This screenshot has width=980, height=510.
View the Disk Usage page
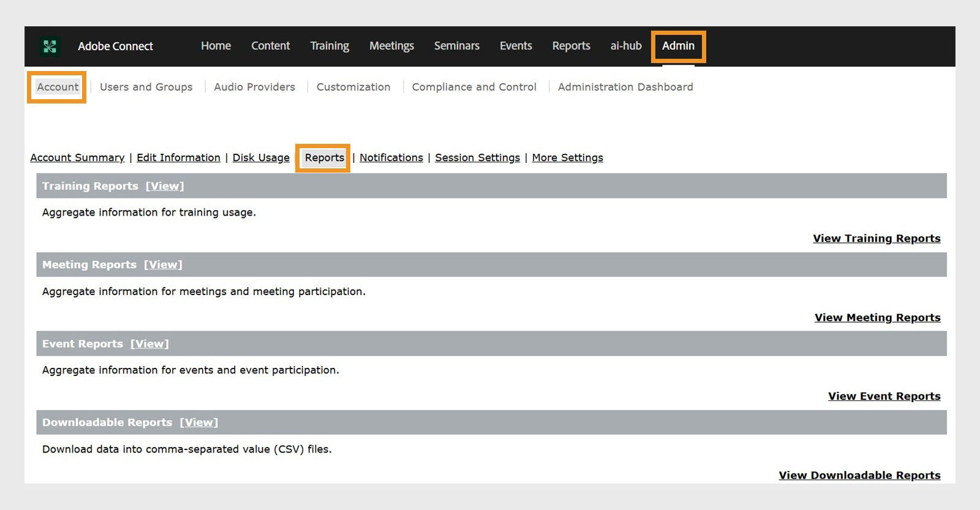click(261, 158)
